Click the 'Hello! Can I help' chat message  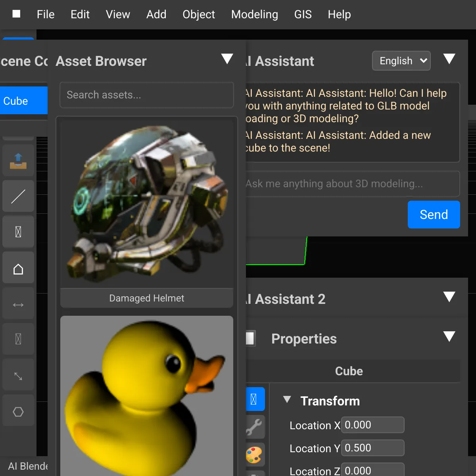[346, 106]
